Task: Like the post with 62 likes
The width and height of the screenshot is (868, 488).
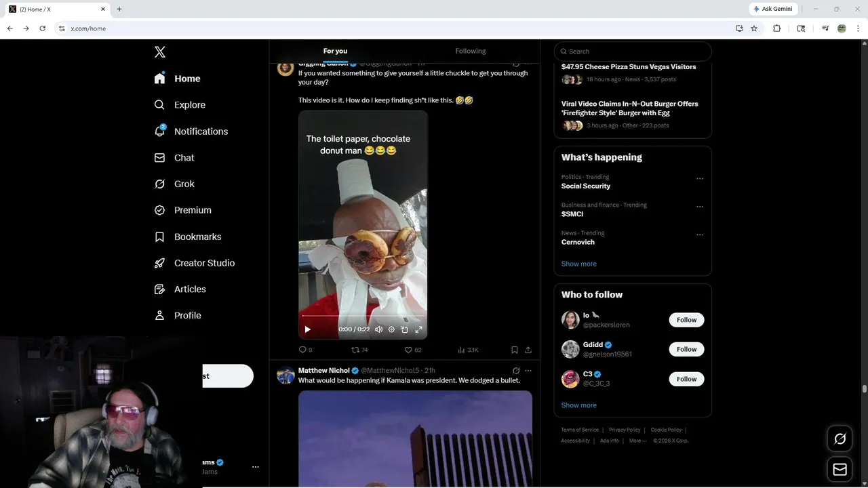Action: pyautogui.click(x=413, y=350)
